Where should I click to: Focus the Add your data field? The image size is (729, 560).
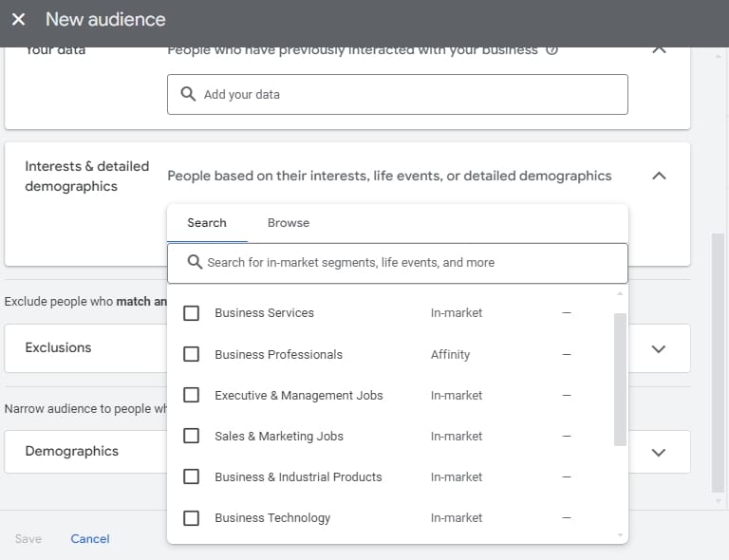[x=408, y=95]
